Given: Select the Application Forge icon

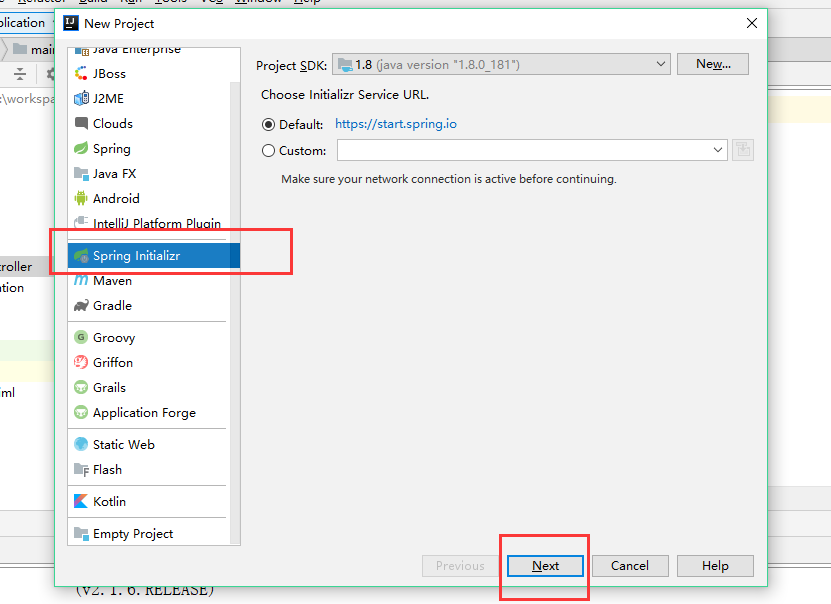Looking at the screenshot, I should point(81,412).
